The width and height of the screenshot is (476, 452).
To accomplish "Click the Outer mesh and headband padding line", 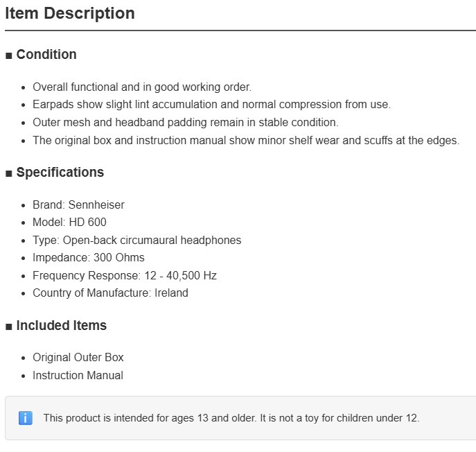I will click(186, 123).
